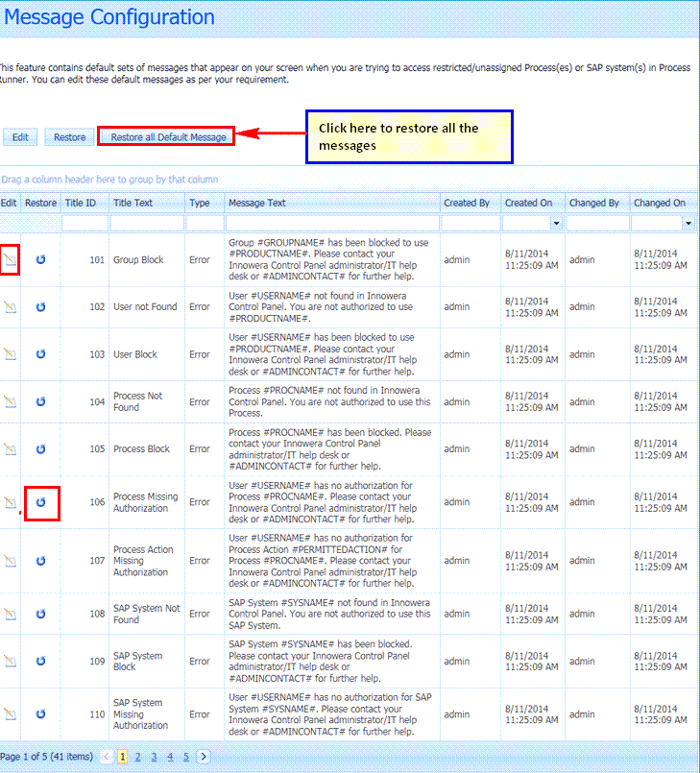This screenshot has height=773, width=700.
Task: Click edit icon for Process Block row
Action: click(10, 449)
